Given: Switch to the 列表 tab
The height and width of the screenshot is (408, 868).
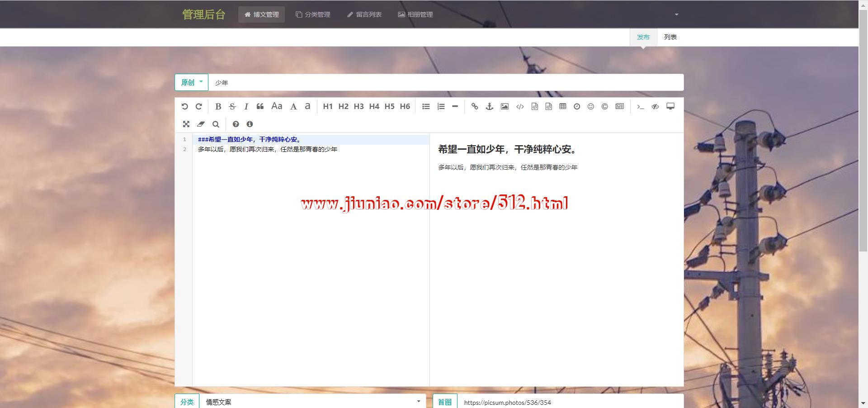Looking at the screenshot, I should coord(670,37).
